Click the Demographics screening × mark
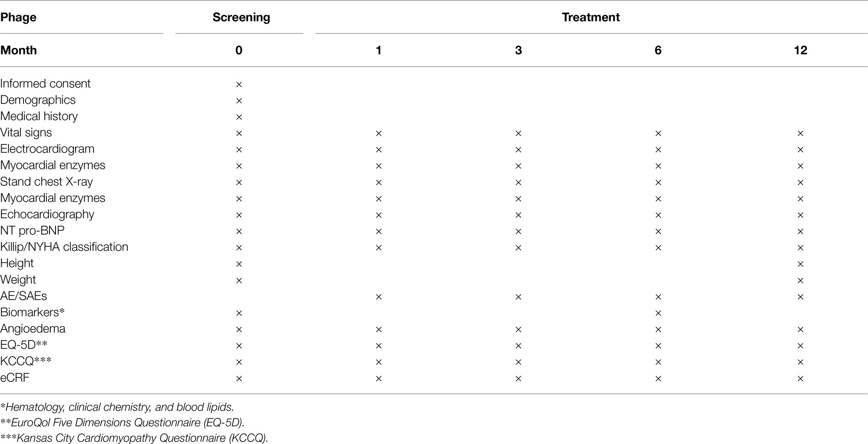This screenshot has width=868, height=444. point(239,101)
